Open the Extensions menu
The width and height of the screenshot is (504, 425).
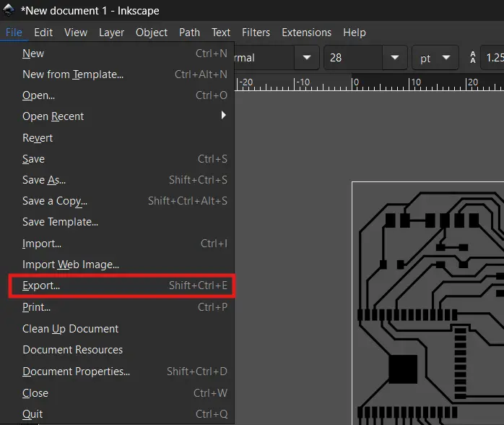coord(306,33)
